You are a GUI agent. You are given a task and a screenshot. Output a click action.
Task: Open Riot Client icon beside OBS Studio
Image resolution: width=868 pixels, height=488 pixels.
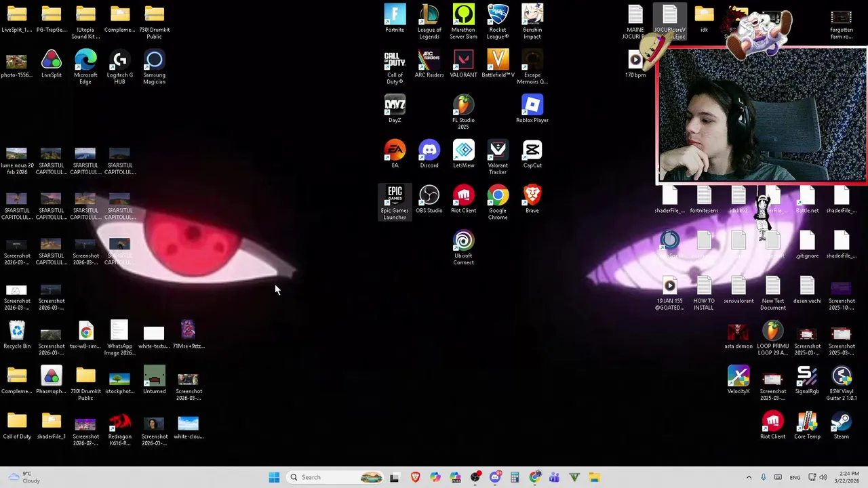pos(464,199)
